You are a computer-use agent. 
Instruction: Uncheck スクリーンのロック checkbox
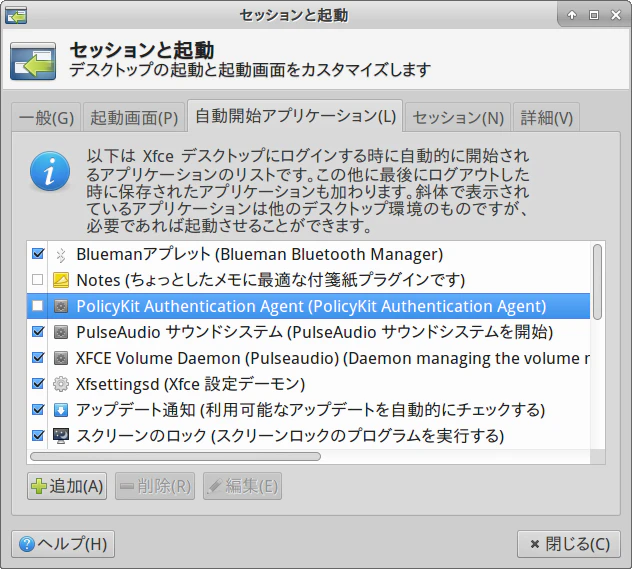pyautogui.click(x=38, y=435)
